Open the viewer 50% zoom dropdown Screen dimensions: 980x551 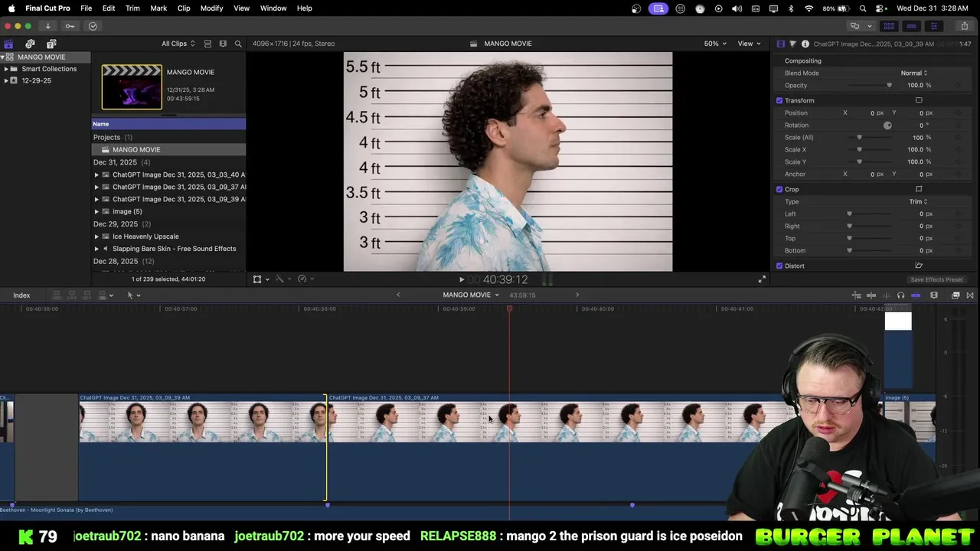pyautogui.click(x=716, y=44)
